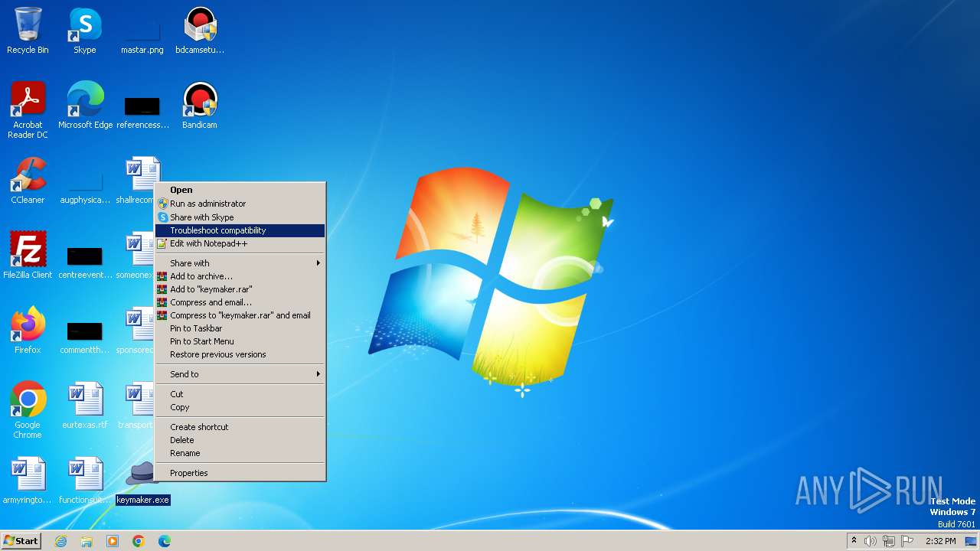980x551 pixels.
Task: Select the Google Chrome desktop shortcut
Action: [28, 410]
